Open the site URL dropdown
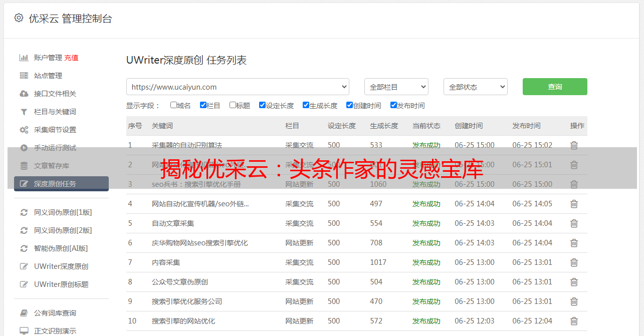Image resolution: width=644 pixels, height=336 pixels. tap(238, 87)
